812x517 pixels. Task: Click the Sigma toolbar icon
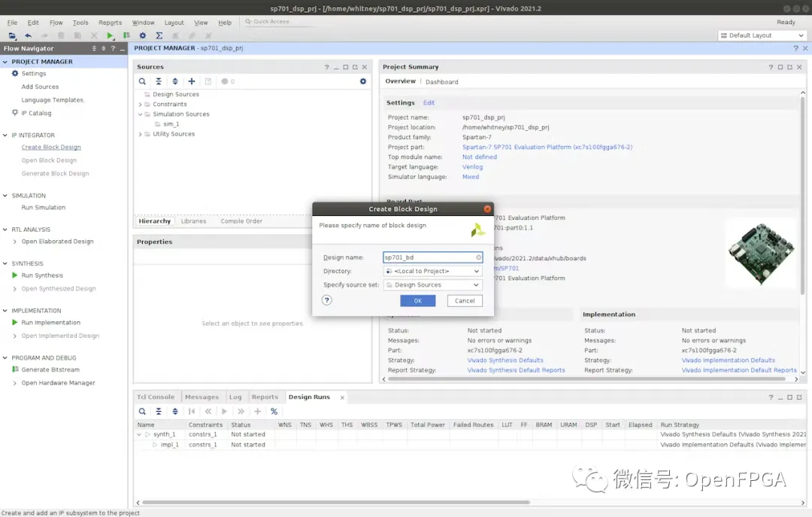pyautogui.click(x=159, y=35)
